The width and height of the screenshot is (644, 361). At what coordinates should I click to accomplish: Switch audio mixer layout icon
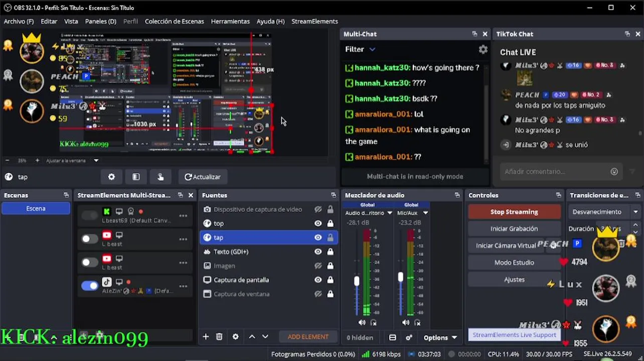[393, 337]
